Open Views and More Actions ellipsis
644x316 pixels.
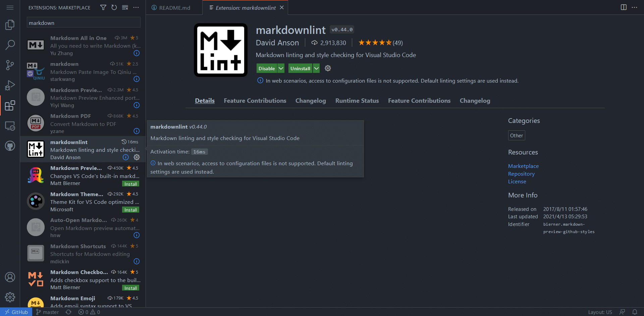[x=136, y=7]
